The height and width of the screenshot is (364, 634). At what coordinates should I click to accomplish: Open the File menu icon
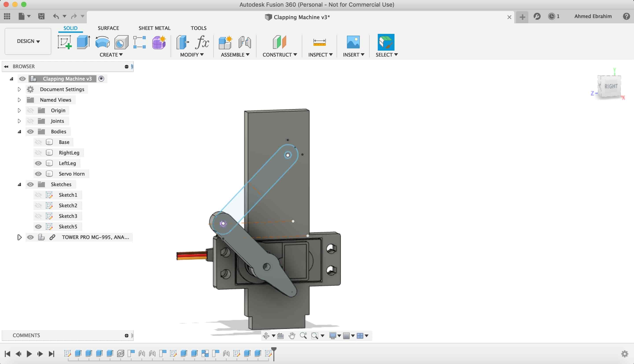(24, 17)
